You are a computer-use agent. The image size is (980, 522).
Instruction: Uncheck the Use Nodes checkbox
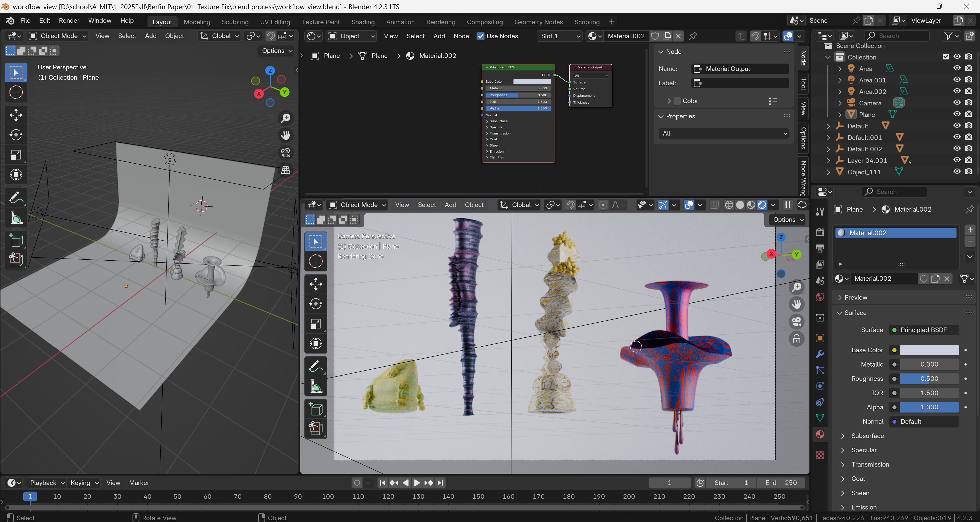[481, 36]
